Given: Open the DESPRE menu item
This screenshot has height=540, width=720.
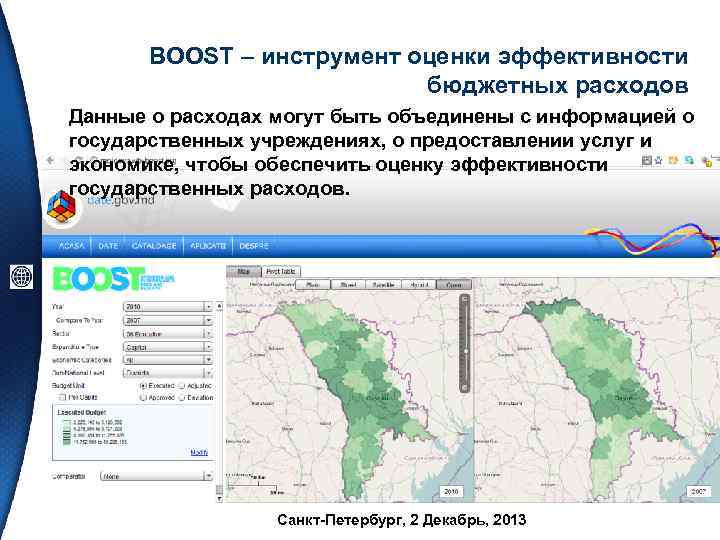Looking at the screenshot, I should [254, 246].
